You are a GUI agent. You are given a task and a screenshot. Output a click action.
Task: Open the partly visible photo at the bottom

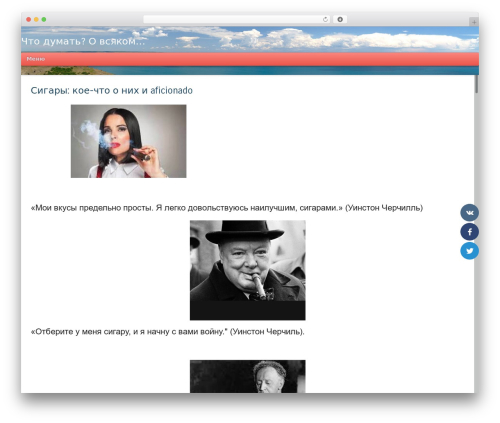click(248, 376)
